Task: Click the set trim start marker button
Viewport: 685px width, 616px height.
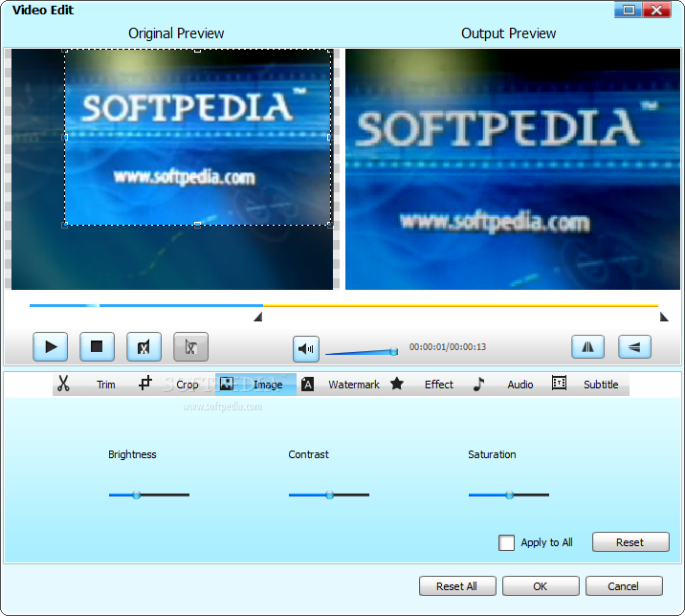Action: (x=144, y=347)
